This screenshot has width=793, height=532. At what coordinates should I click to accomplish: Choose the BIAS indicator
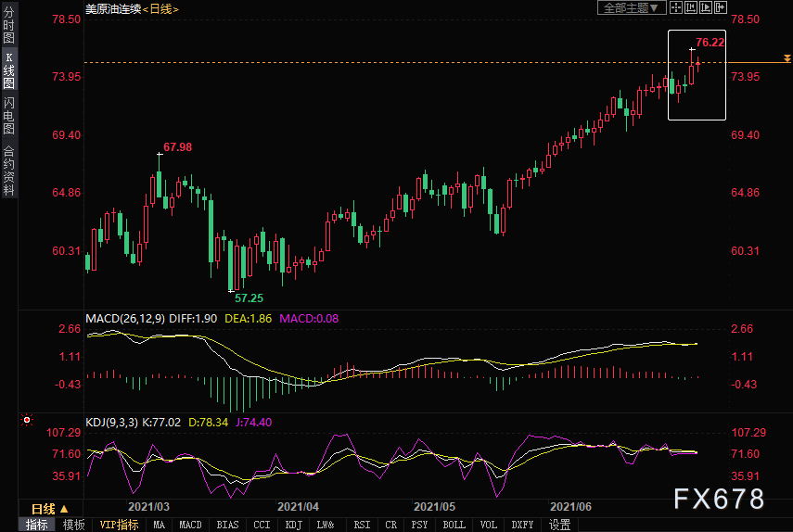click(227, 525)
